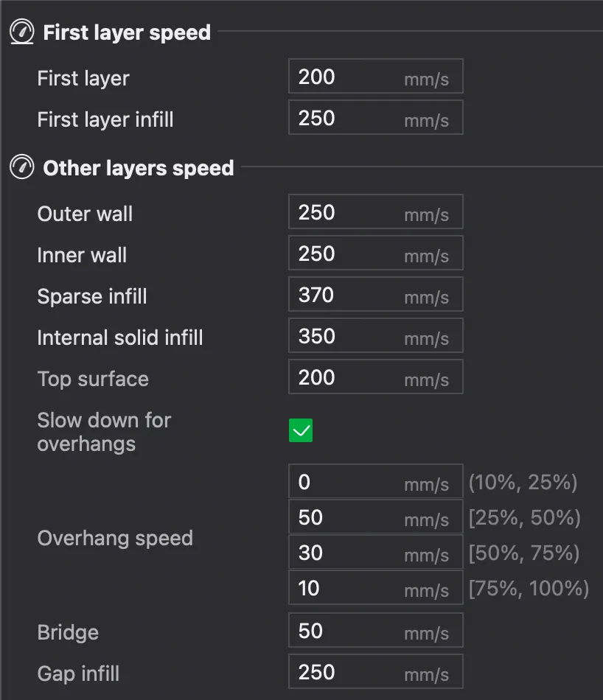The height and width of the screenshot is (700, 603).
Task: Click the Other layers speed gauge icon
Action: [21, 168]
